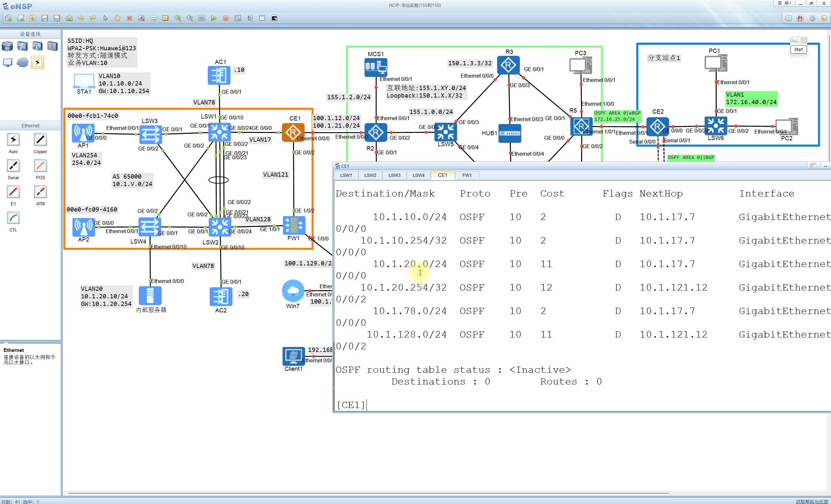Open the 获取帮助与反馈 link
This screenshot has width=831, height=504.
pos(811,501)
